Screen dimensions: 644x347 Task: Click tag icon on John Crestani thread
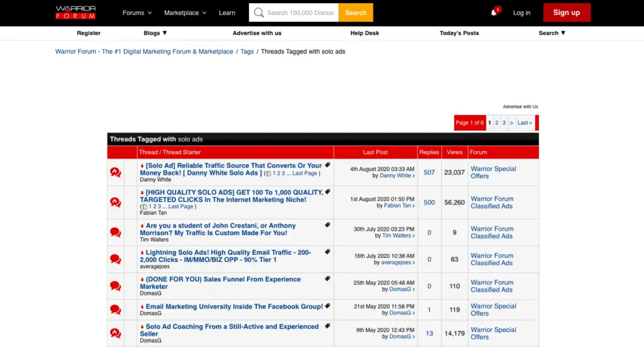[x=327, y=225]
